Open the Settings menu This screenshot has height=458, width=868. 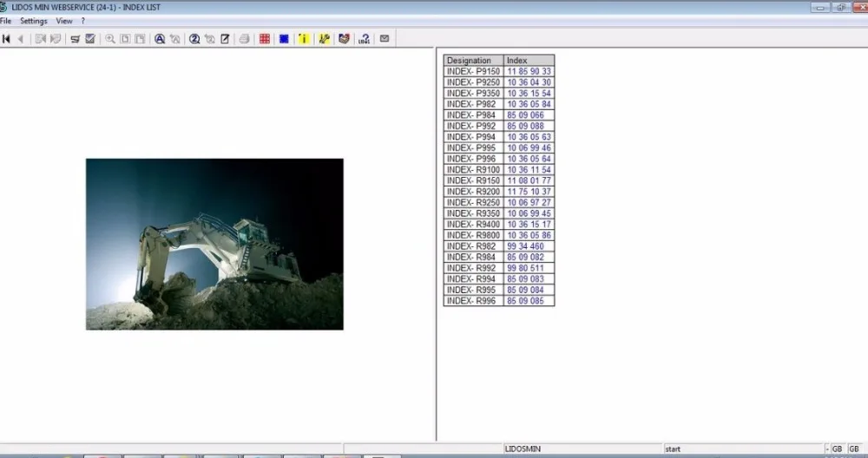(34, 21)
